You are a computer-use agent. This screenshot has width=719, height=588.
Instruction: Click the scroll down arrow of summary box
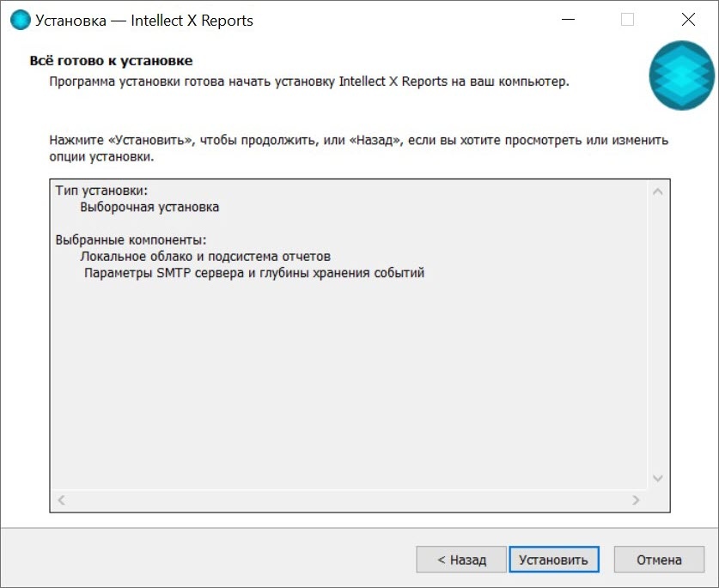point(658,478)
